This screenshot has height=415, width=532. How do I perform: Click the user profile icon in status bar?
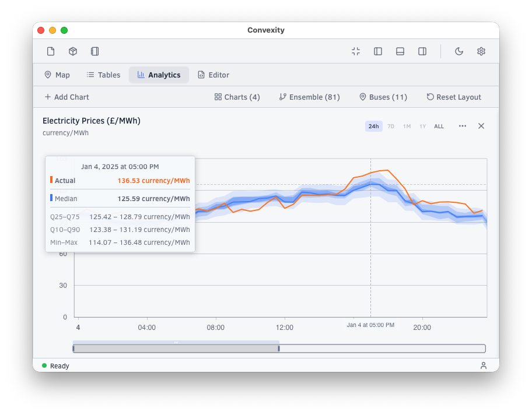(x=483, y=365)
